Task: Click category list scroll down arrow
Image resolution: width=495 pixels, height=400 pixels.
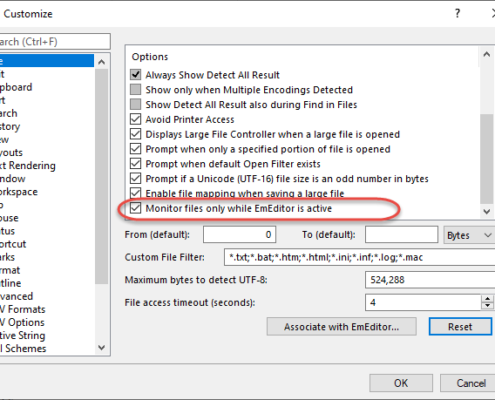Action: [x=102, y=348]
